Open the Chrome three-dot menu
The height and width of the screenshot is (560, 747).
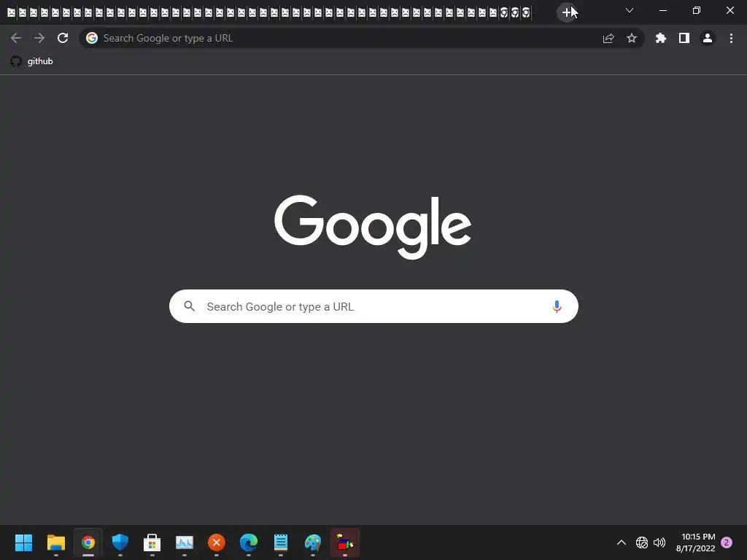[731, 38]
